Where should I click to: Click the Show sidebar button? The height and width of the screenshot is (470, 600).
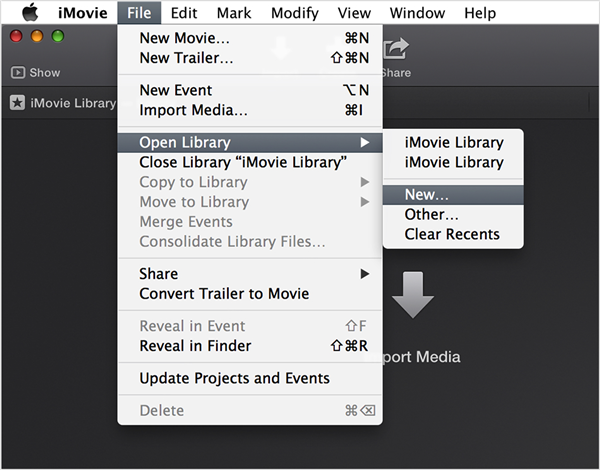(36, 72)
